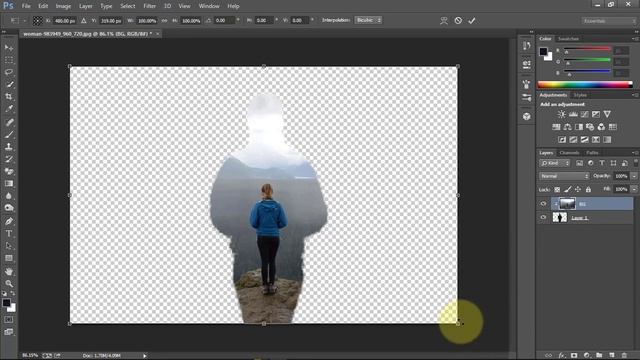Switch to the Styles tab
The image size is (640, 360).
click(x=580, y=95)
